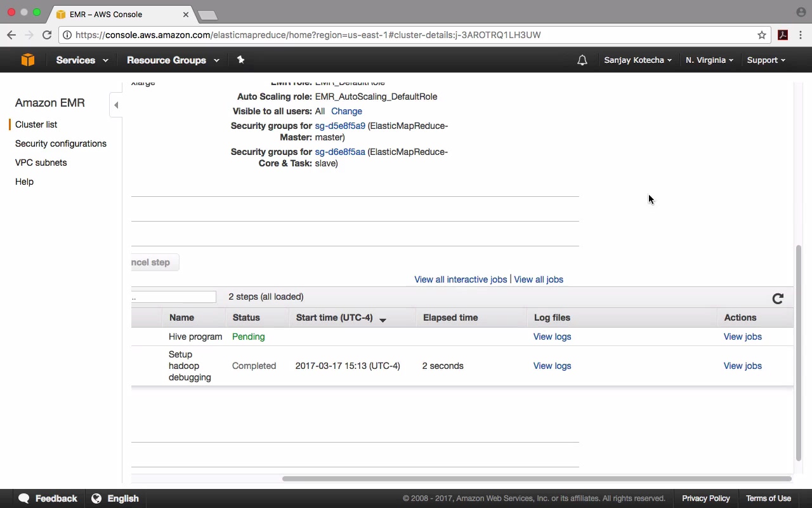
Task: Click View logs for Hive program
Action: 552,337
